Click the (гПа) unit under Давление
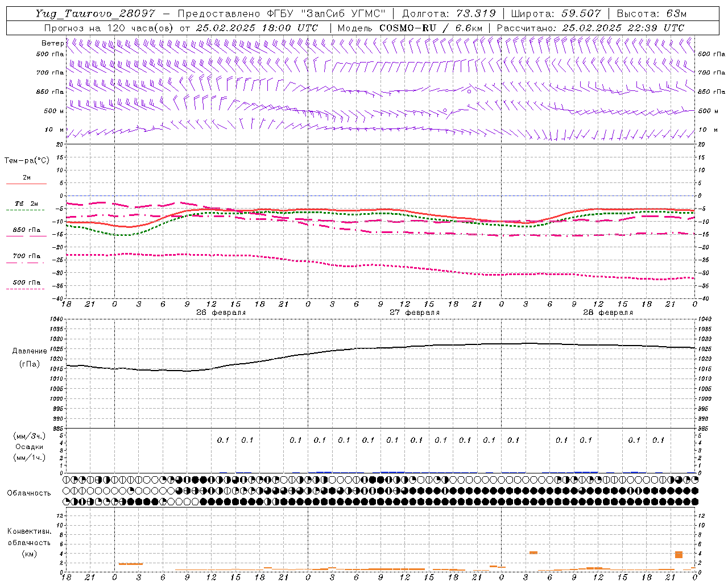 click(30, 364)
